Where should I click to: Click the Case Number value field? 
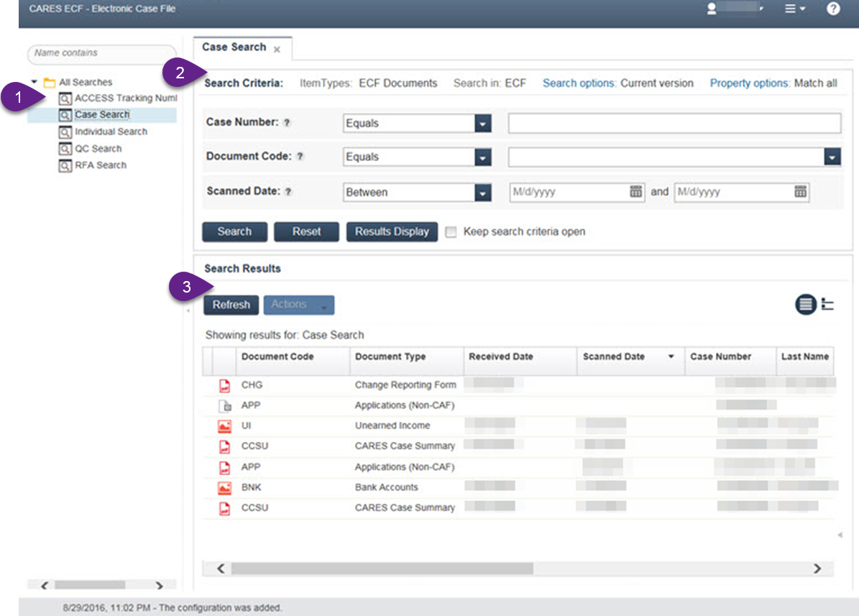coord(674,124)
